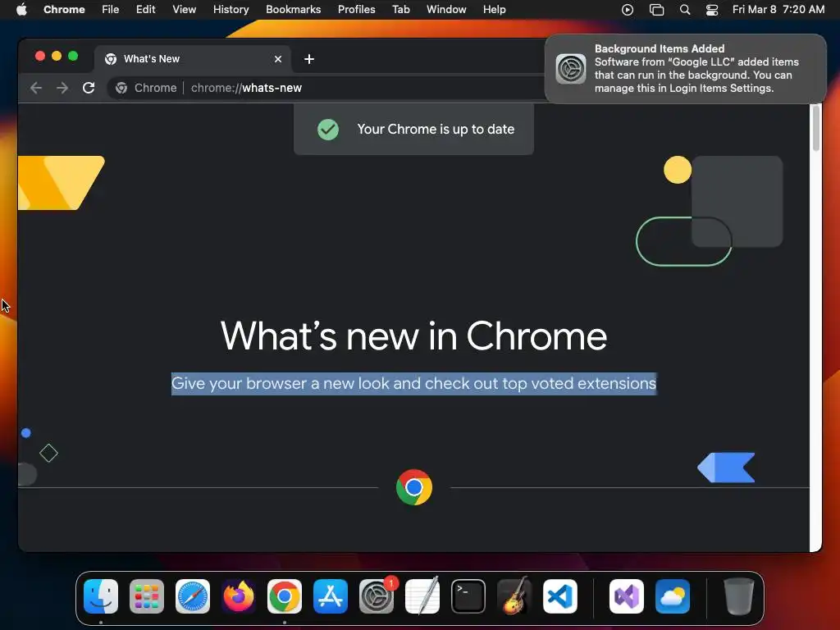Open System Settings from the Dock

point(376,596)
